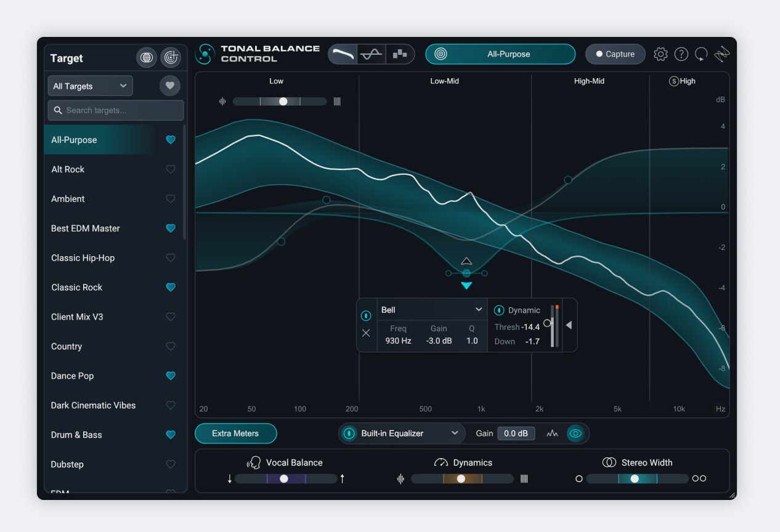Click the help question mark icon

(x=681, y=54)
